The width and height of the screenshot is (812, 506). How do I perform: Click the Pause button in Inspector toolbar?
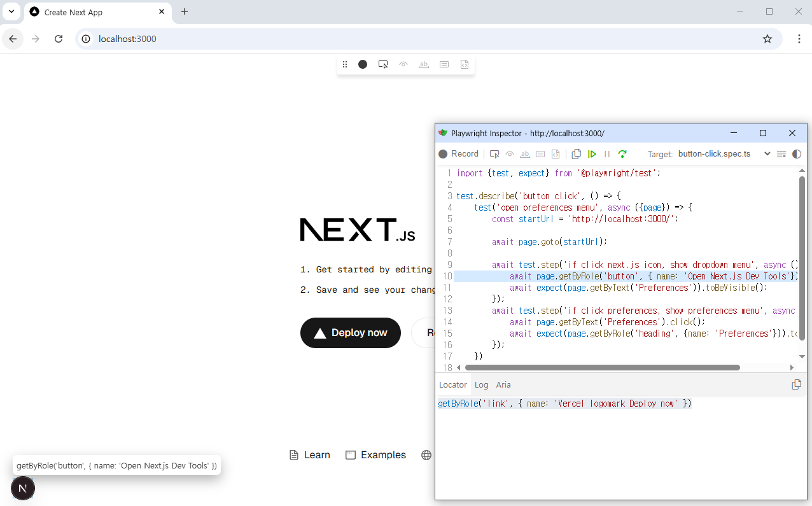coord(607,154)
